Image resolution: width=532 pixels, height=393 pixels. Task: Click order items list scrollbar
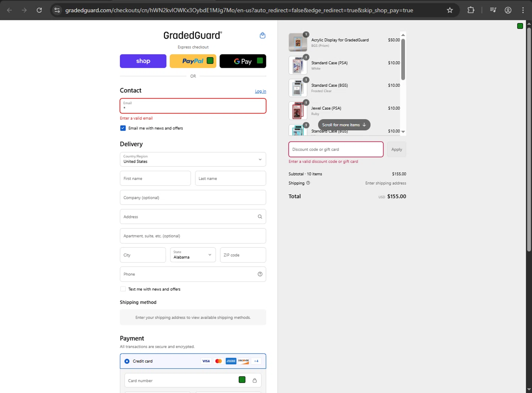(x=403, y=59)
